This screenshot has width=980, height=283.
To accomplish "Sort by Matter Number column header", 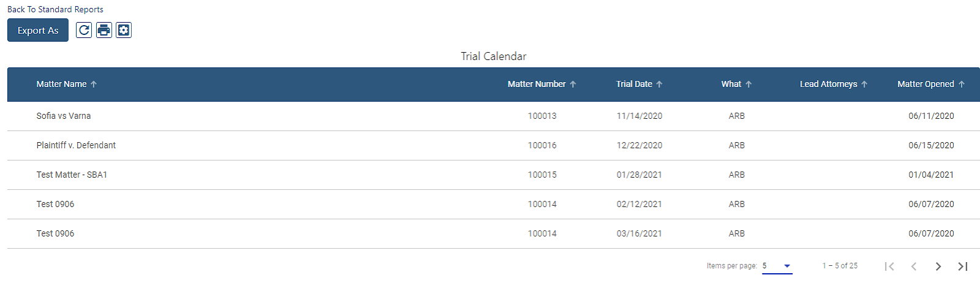I will [537, 84].
